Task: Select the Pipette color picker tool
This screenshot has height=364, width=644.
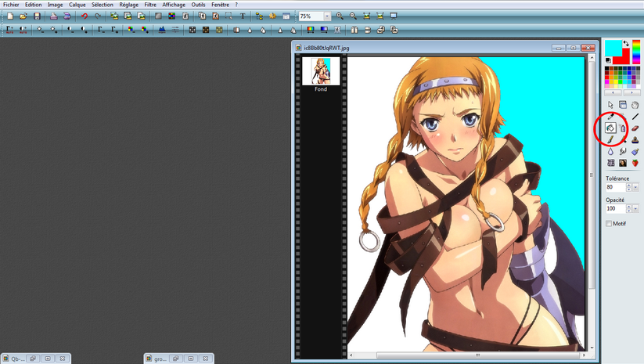Action: coord(610,117)
